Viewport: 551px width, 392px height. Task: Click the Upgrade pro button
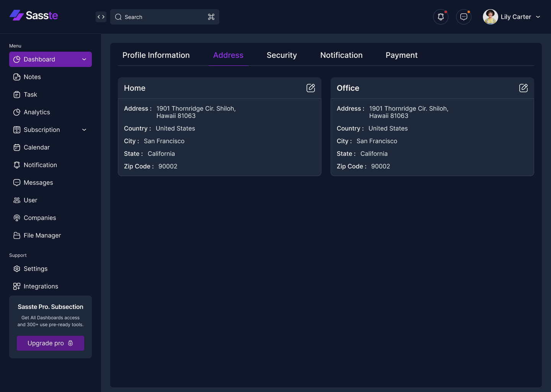point(51,343)
